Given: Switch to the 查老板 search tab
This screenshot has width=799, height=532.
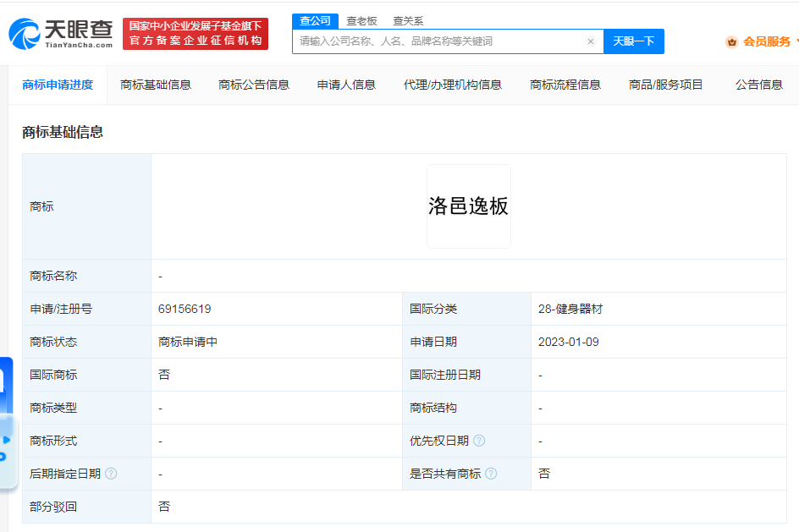Looking at the screenshot, I should (361, 21).
